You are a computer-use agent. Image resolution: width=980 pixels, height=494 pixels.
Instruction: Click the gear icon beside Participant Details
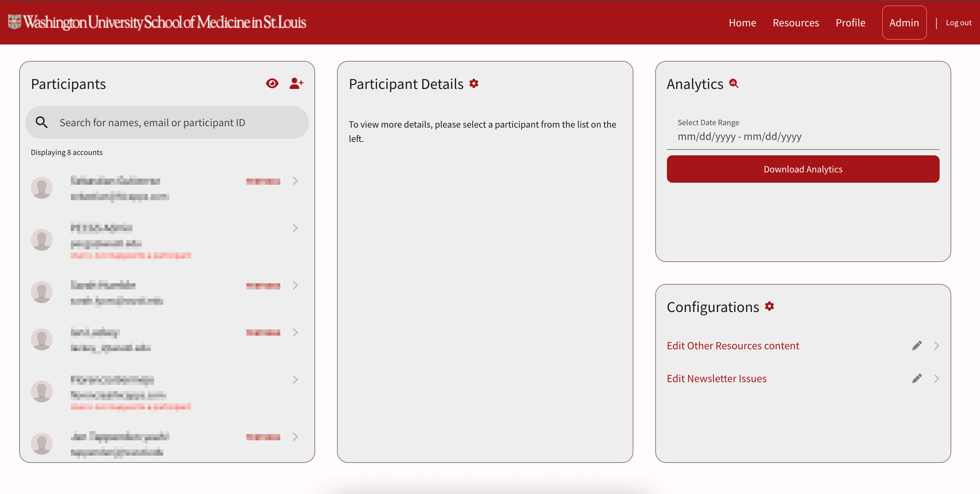(x=474, y=83)
